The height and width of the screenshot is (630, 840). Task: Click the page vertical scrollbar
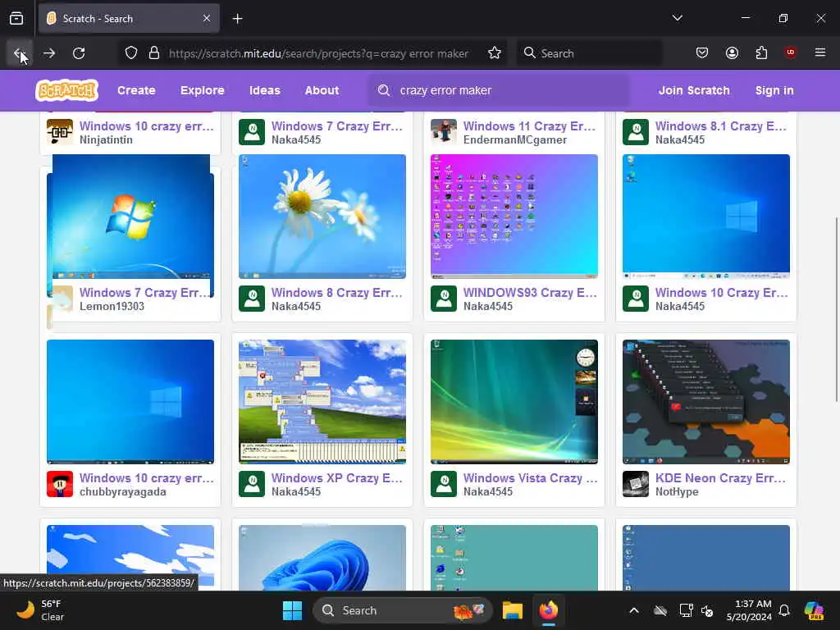(x=836, y=309)
